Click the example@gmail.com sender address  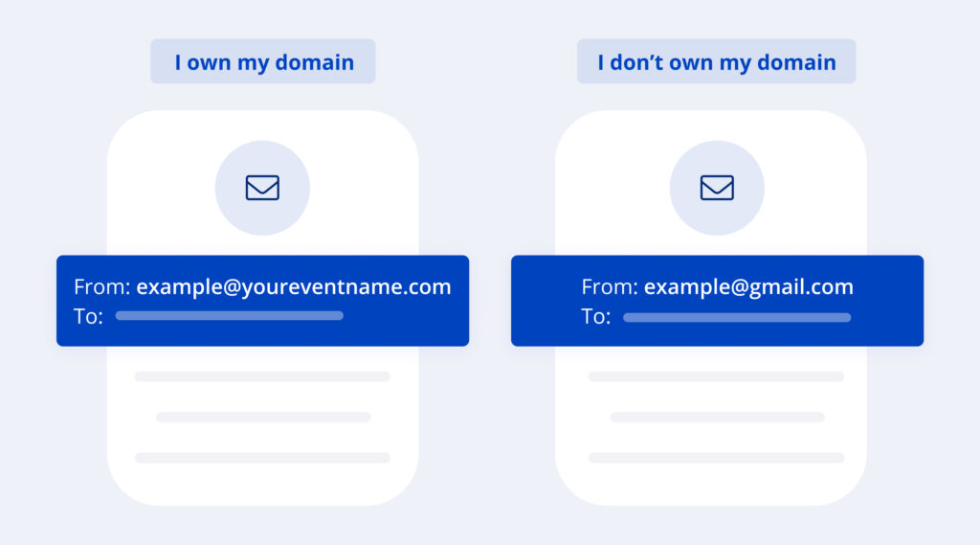click(x=747, y=286)
